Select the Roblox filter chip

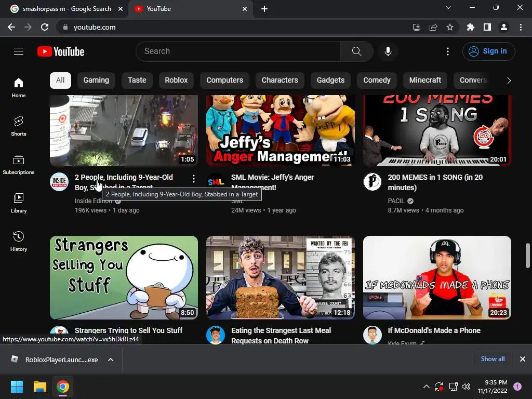tap(176, 81)
